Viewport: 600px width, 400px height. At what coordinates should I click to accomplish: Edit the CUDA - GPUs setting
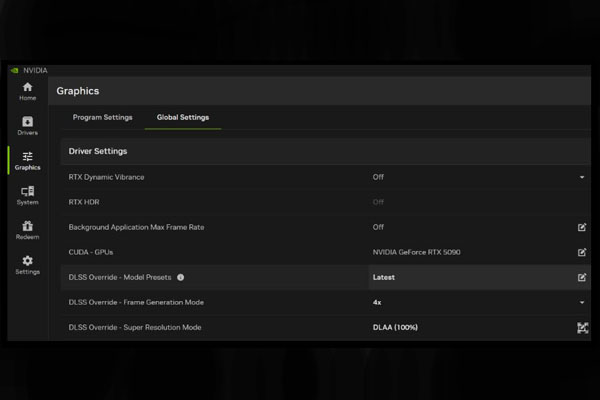coord(582,252)
